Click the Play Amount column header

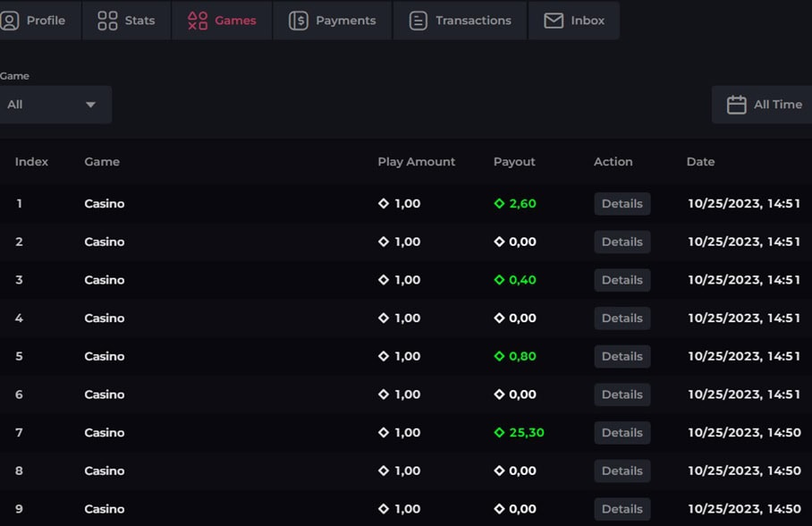(417, 162)
